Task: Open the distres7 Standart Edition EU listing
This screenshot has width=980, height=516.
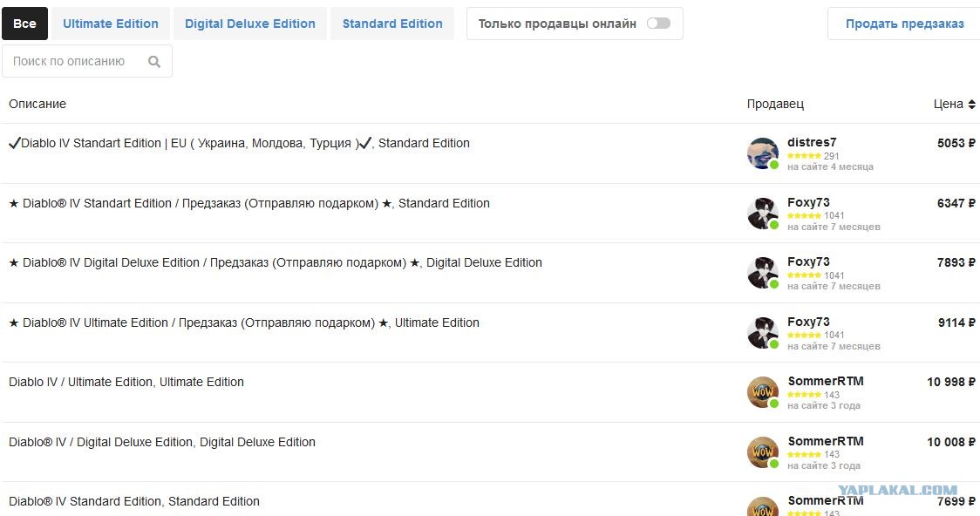Action: pyautogui.click(x=240, y=143)
